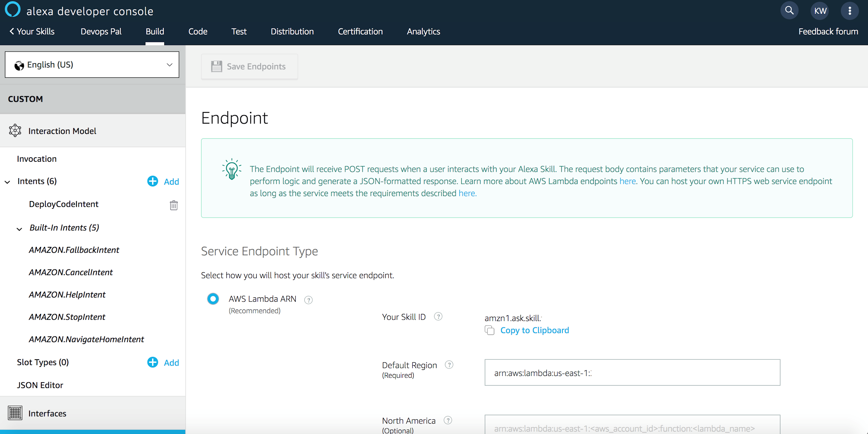Image resolution: width=868 pixels, height=434 pixels.
Task: Click the plus icon to add an intent
Action: click(x=152, y=181)
